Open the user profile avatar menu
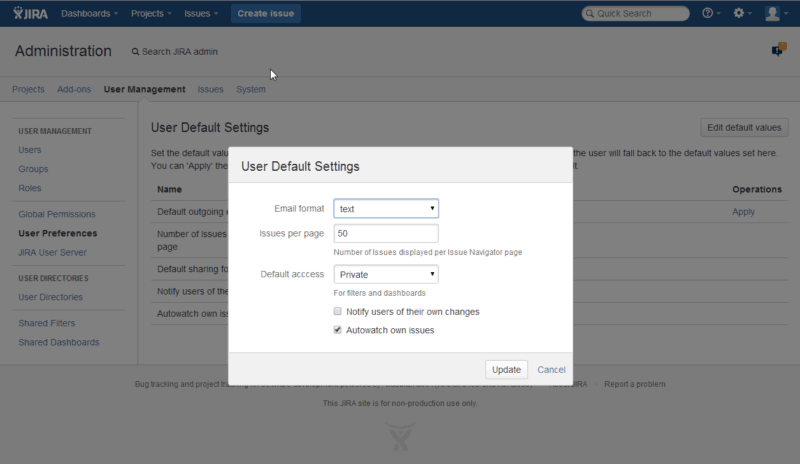Screen dimensions: 800x464 click(776, 13)
